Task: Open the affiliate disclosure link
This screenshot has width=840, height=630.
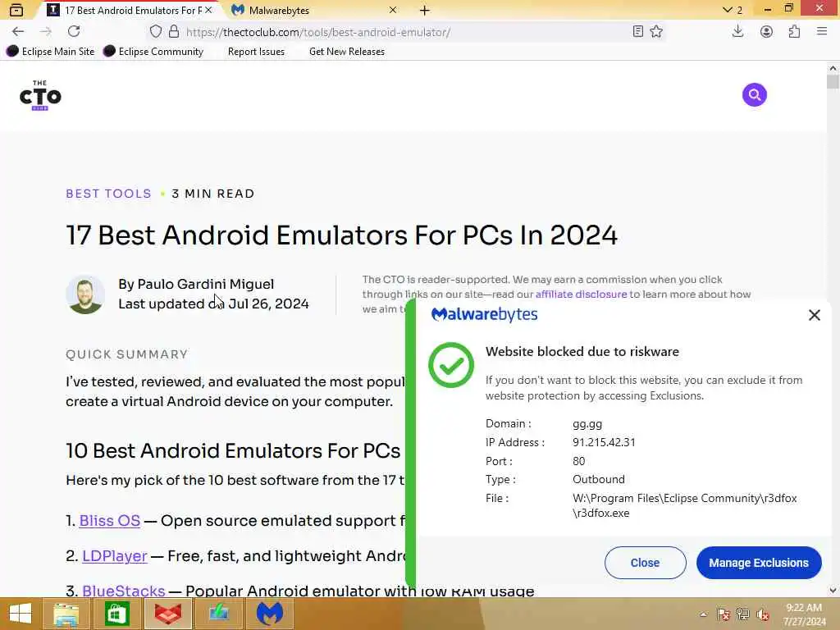Action: [581, 294]
